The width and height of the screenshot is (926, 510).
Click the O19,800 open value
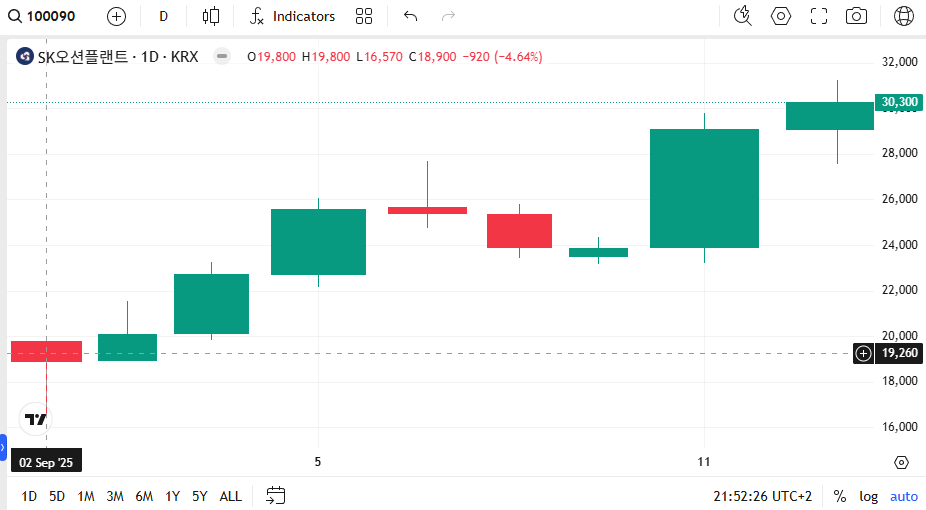pos(271,57)
